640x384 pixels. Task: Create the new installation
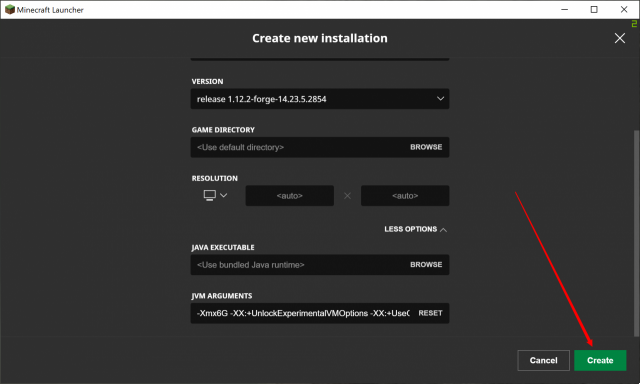pyautogui.click(x=600, y=360)
